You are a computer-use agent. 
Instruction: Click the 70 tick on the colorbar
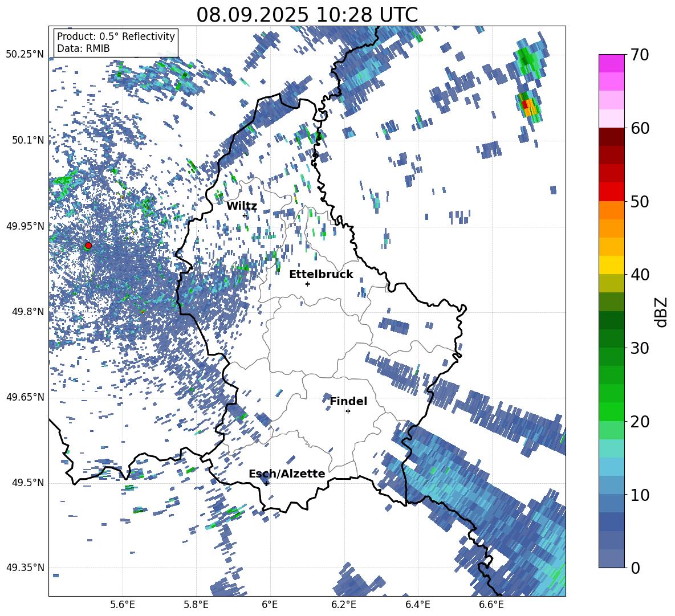click(639, 55)
